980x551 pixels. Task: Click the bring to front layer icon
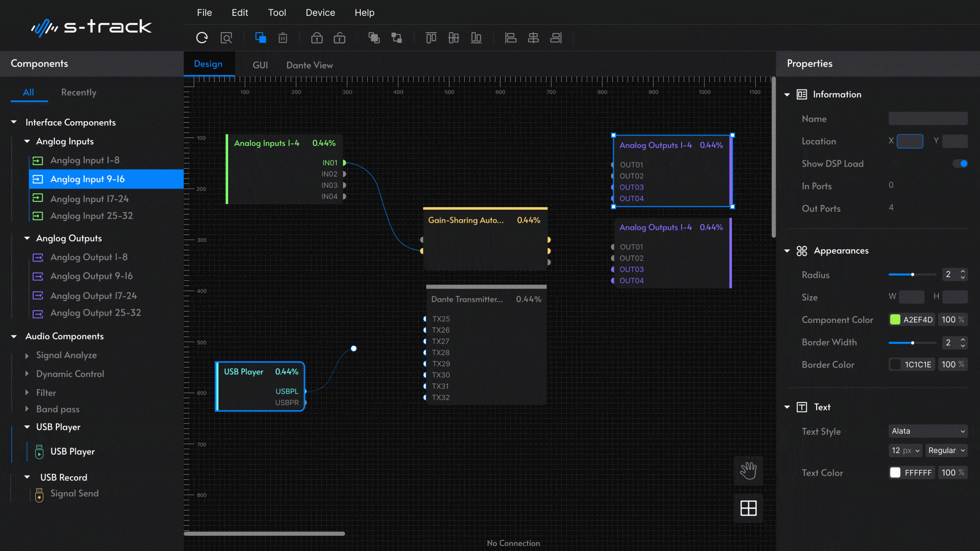pos(374,38)
